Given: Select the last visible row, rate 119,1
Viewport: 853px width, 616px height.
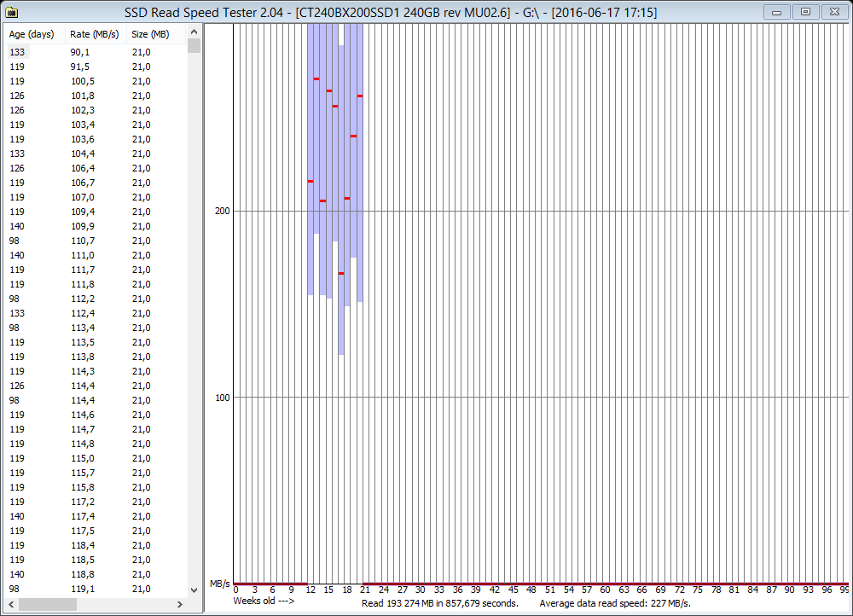Looking at the screenshot, I should (x=83, y=589).
